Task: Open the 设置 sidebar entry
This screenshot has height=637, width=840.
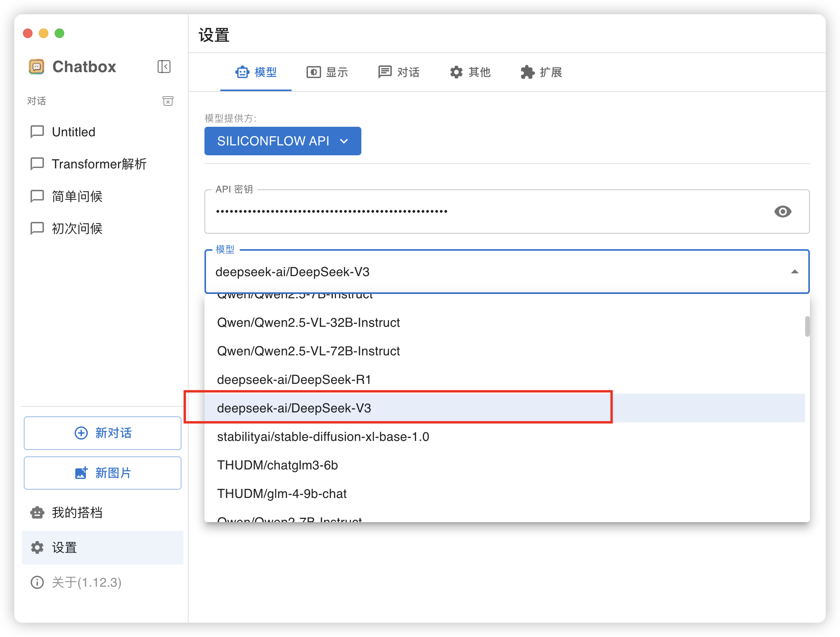Action: pos(103,547)
